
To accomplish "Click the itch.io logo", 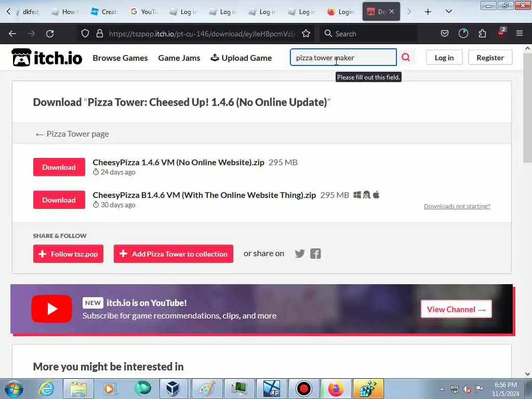I will (47, 58).
